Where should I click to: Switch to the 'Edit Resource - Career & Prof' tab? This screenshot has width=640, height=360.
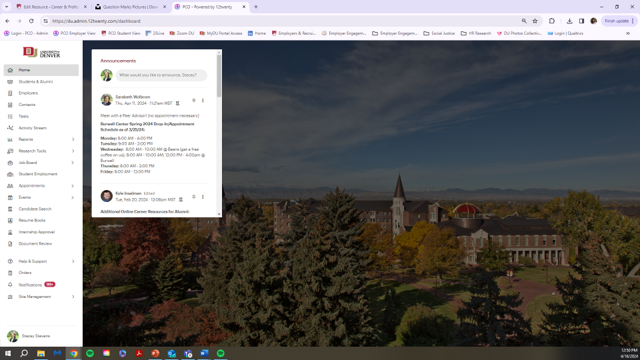coord(51,7)
